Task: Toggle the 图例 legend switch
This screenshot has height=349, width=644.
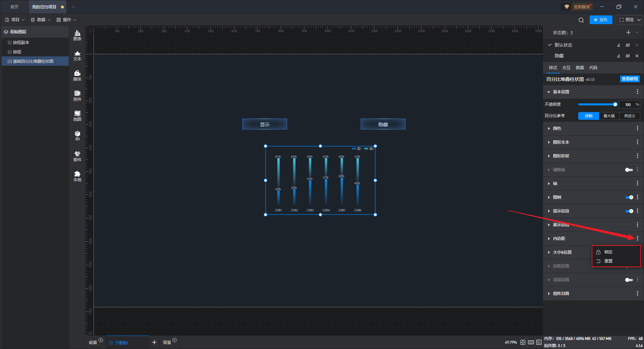Action: coord(629,197)
